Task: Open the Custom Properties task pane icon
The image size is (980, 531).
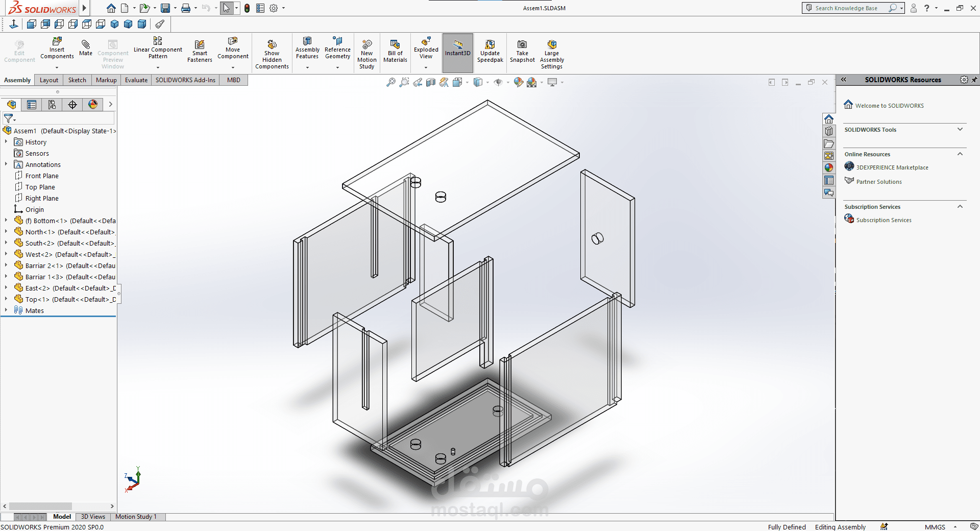Action: point(829,180)
